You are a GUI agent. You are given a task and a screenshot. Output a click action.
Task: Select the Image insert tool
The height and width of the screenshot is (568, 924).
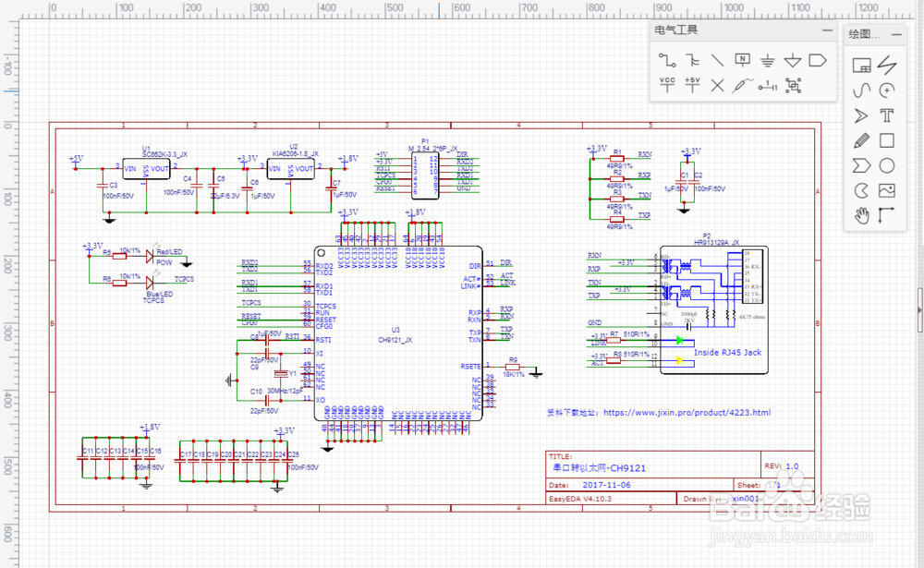coord(887,191)
